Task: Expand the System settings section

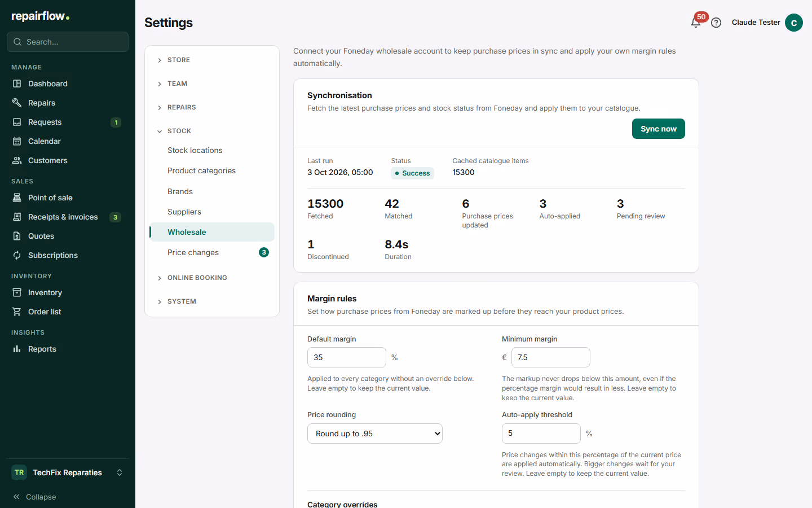Action: point(212,301)
